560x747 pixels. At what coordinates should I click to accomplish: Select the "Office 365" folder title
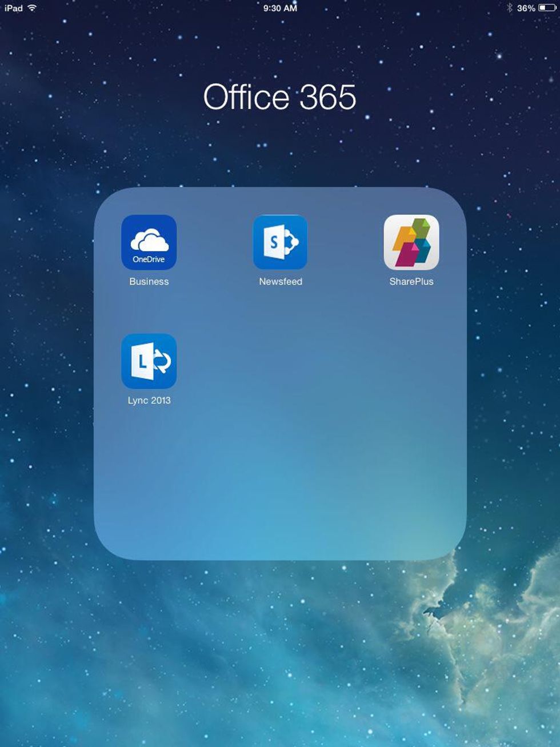[280, 97]
